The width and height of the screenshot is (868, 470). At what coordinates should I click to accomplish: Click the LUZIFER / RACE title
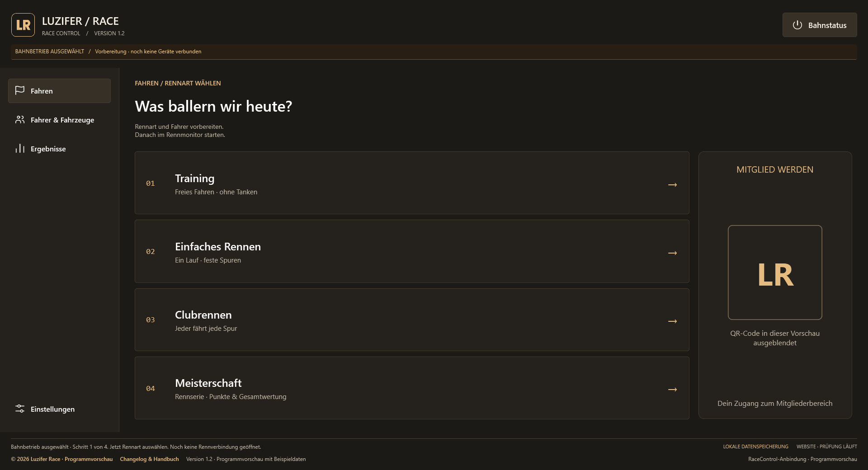(x=80, y=21)
